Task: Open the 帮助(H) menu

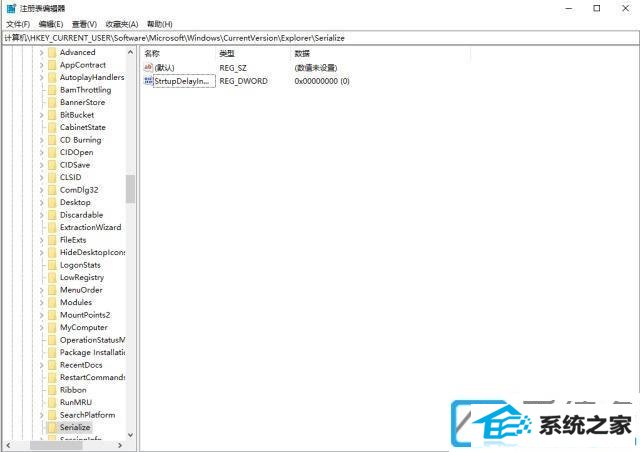Action: [x=160, y=24]
